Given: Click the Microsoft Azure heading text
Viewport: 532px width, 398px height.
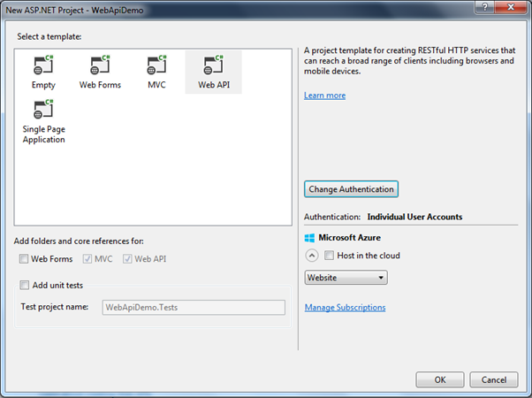Looking at the screenshot, I should coord(349,238).
